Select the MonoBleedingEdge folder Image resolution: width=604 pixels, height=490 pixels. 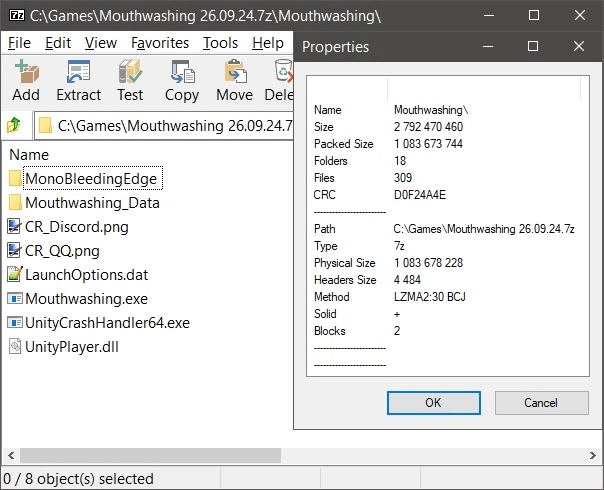click(x=91, y=179)
